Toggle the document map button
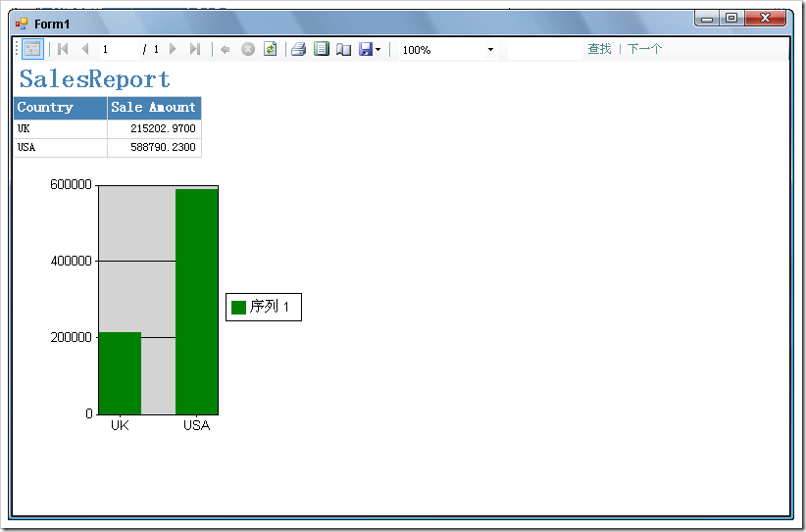806x532 pixels. tap(32, 49)
